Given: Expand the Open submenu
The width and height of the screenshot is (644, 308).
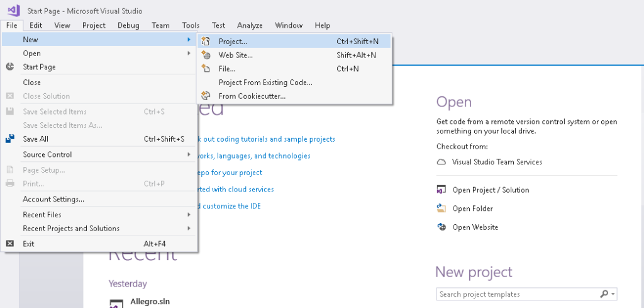Looking at the screenshot, I should click(x=101, y=54).
